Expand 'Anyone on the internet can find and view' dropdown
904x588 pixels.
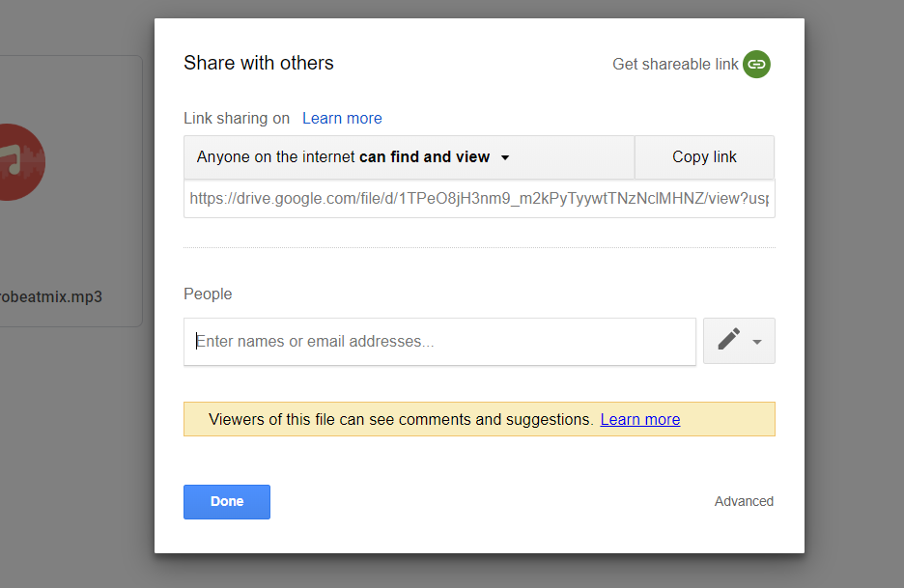tap(410, 157)
